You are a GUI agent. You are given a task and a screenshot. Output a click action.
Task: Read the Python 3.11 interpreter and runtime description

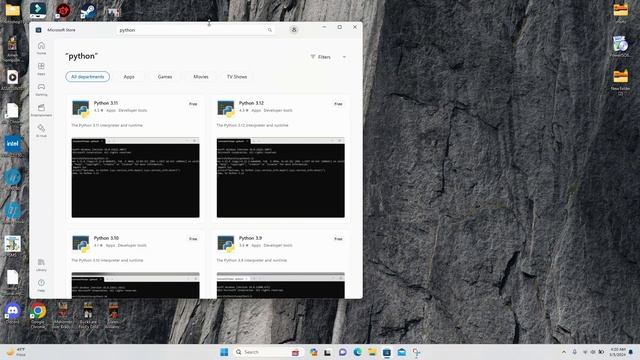107,125
